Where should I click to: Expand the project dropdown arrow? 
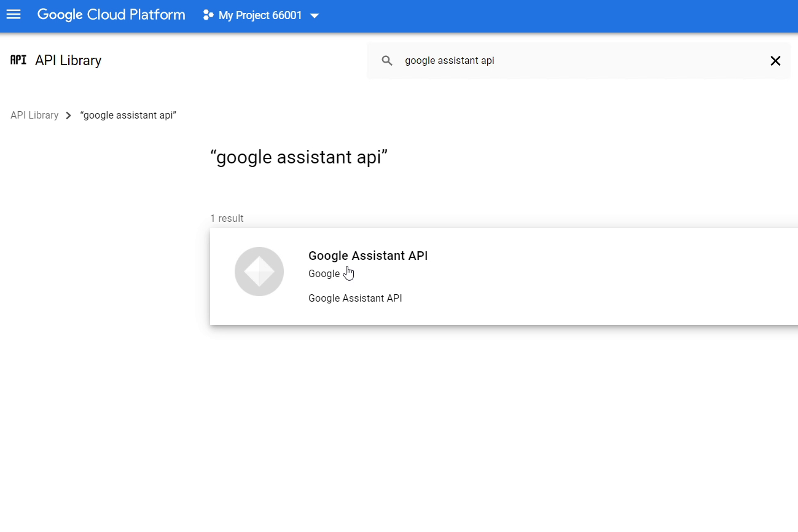coord(315,16)
